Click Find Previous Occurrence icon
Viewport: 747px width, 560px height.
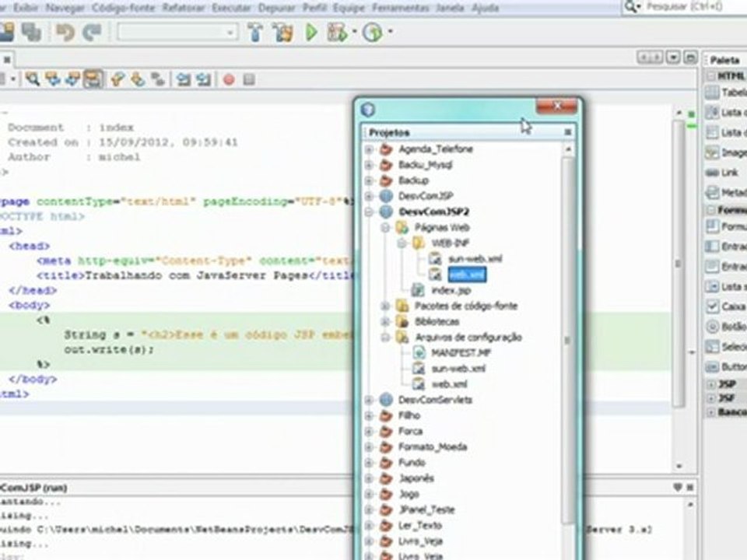pos(53,79)
